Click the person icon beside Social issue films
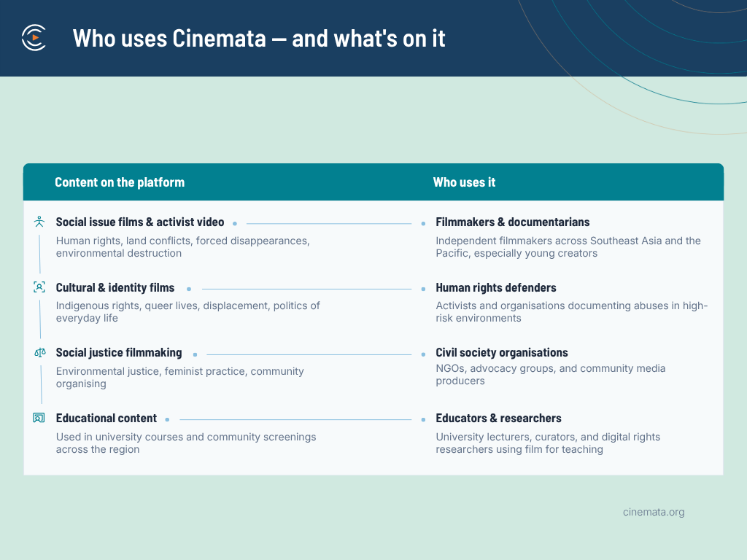The image size is (747, 560). coord(39,222)
